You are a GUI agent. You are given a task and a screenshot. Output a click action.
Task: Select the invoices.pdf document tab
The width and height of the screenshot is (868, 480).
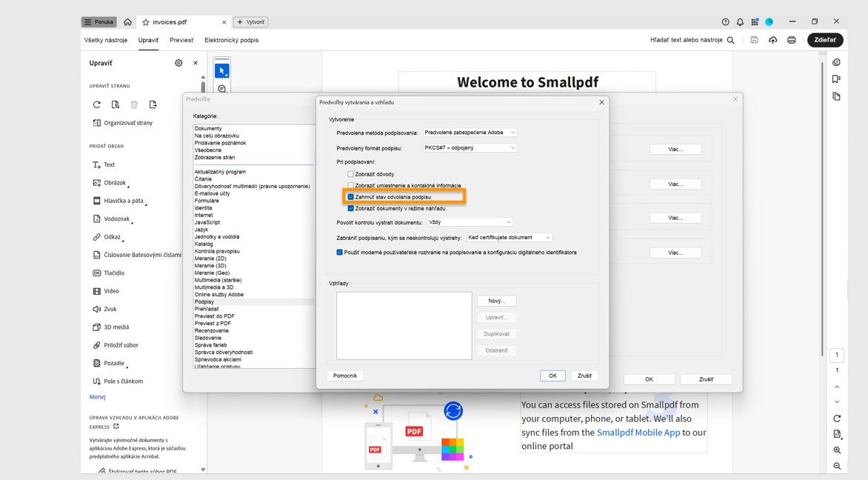[x=183, y=22]
